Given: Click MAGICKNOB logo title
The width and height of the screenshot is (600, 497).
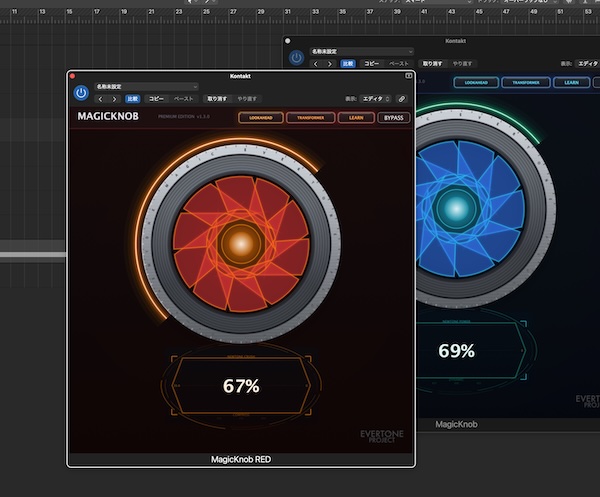Looking at the screenshot, I should point(108,116).
